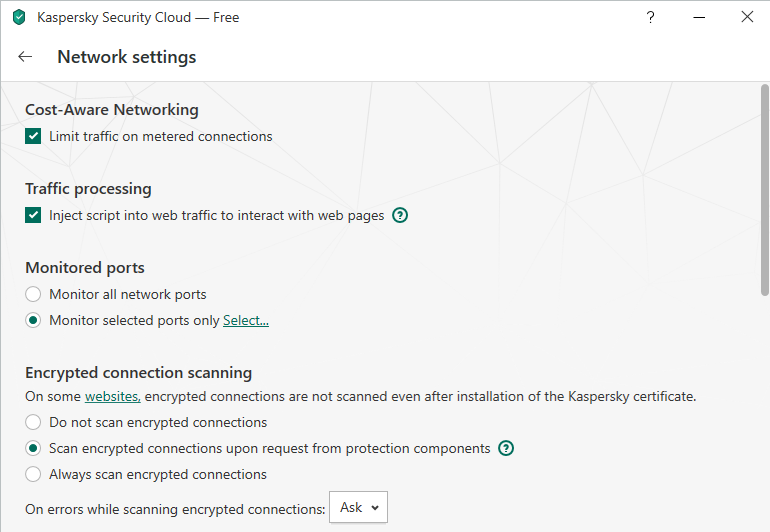Open the websites exclusions link

[x=112, y=396]
